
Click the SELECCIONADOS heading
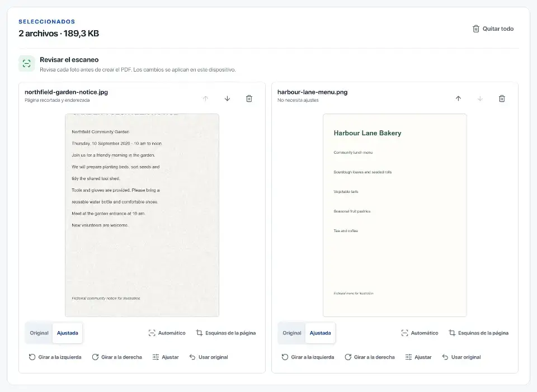46,22
